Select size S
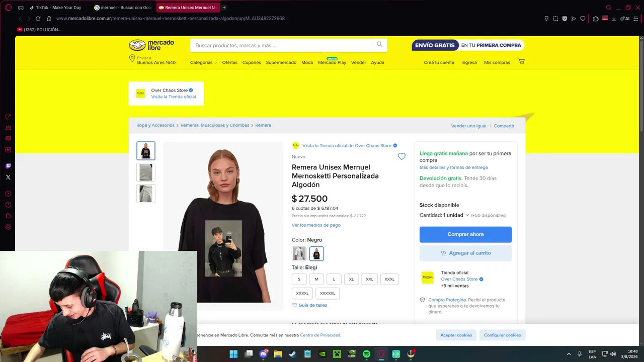This screenshot has height=362, width=644. click(x=299, y=279)
